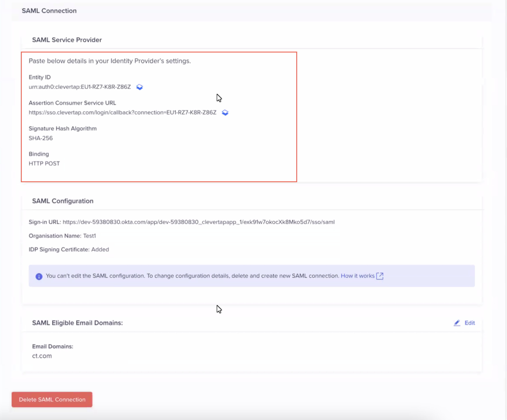Click the blue info circle icon
The height and width of the screenshot is (420, 507).
[x=39, y=276]
